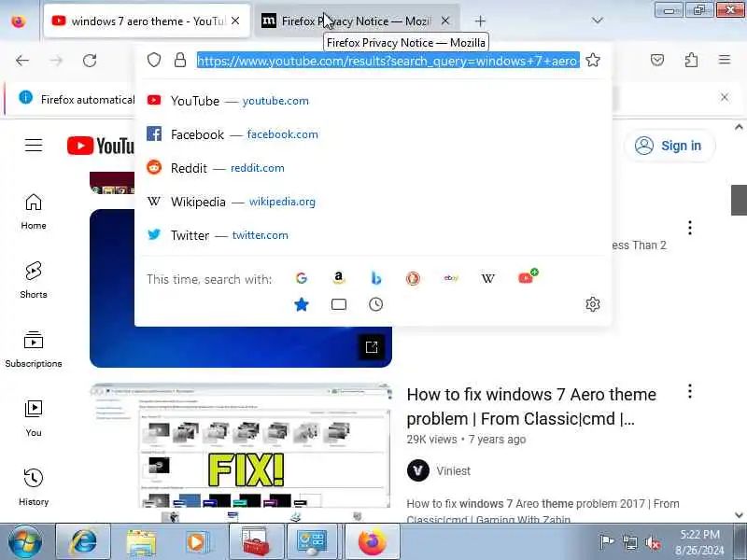Open a new tab with plus button
The height and width of the screenshot is (560, 747).
click(480, 21)
